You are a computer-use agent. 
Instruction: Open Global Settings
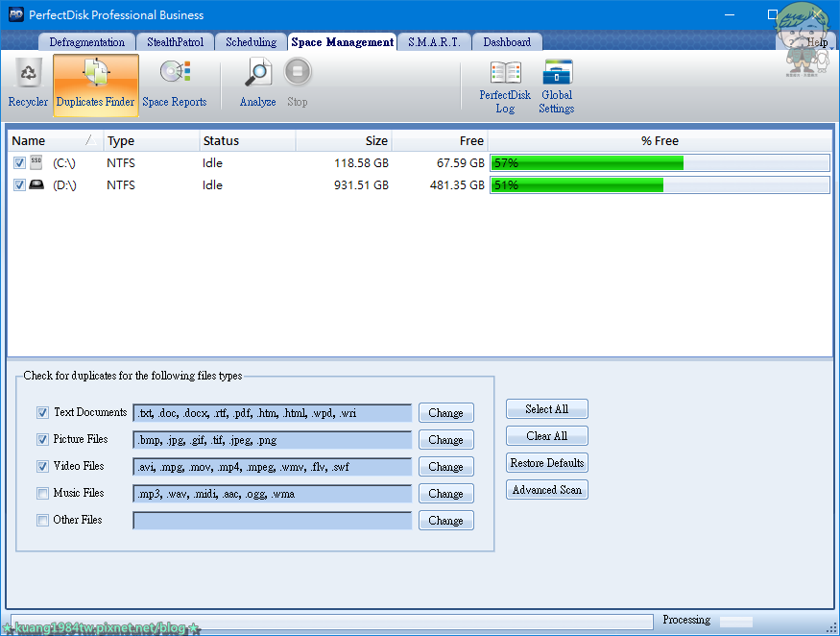pos(557,86)
